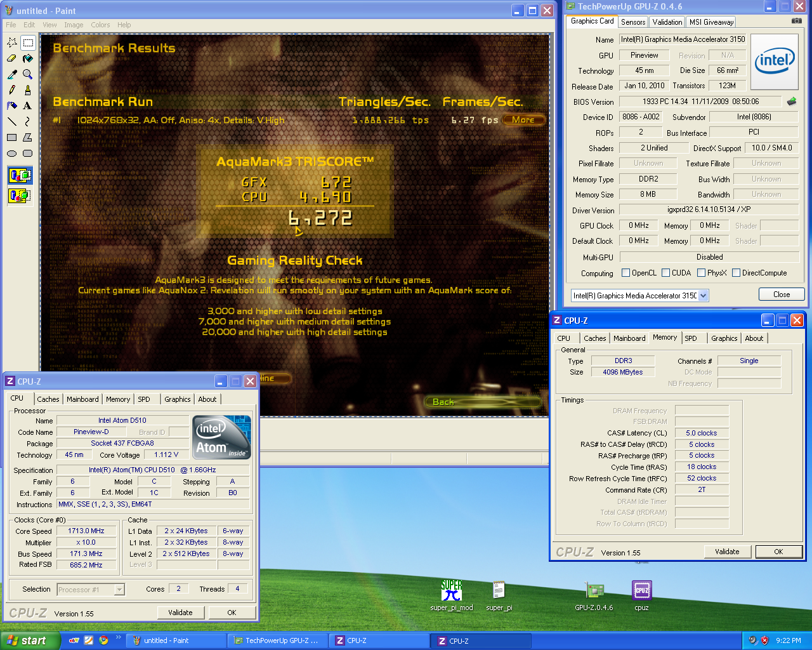
Task: Open the Graphics tab in CPU-Z processor window
Action: tap(177, 399)
